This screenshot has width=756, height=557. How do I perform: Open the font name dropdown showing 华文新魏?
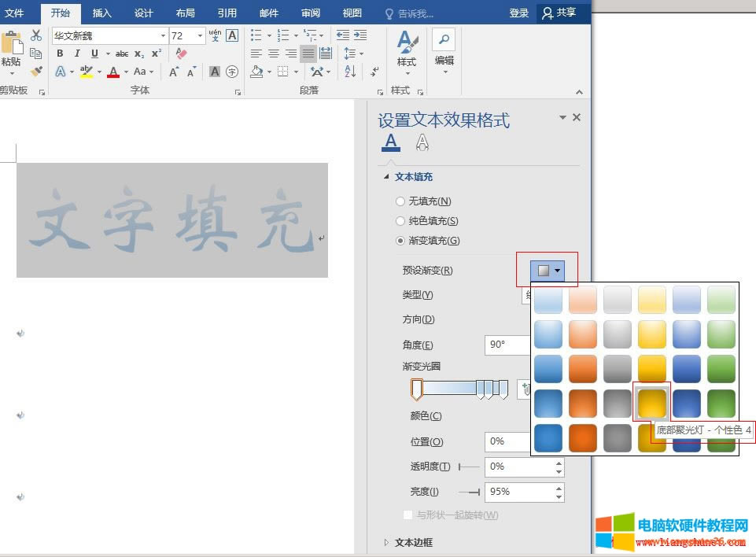(163, 35)
